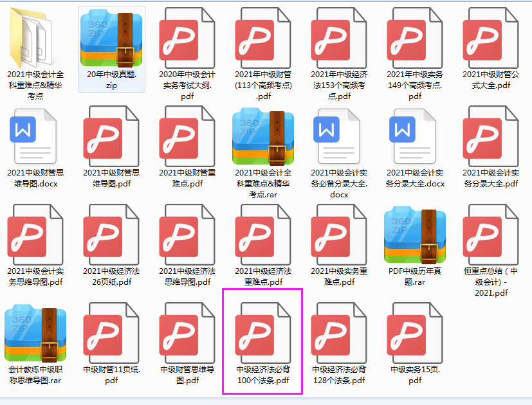Screen dimensions: 532x405
Task: Click 2021中级会计实务思维导图.pdf icon
Action: click(35, 235)
